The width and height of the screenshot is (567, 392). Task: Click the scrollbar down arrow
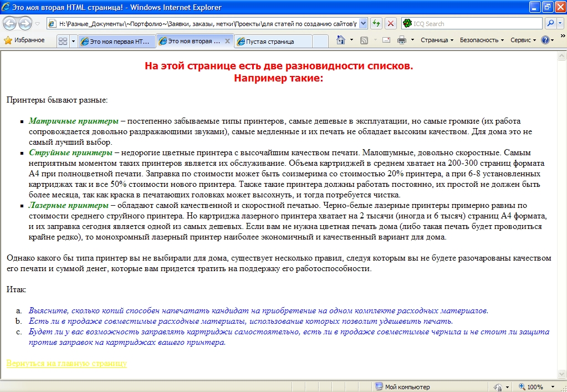(x=562, y=374)
